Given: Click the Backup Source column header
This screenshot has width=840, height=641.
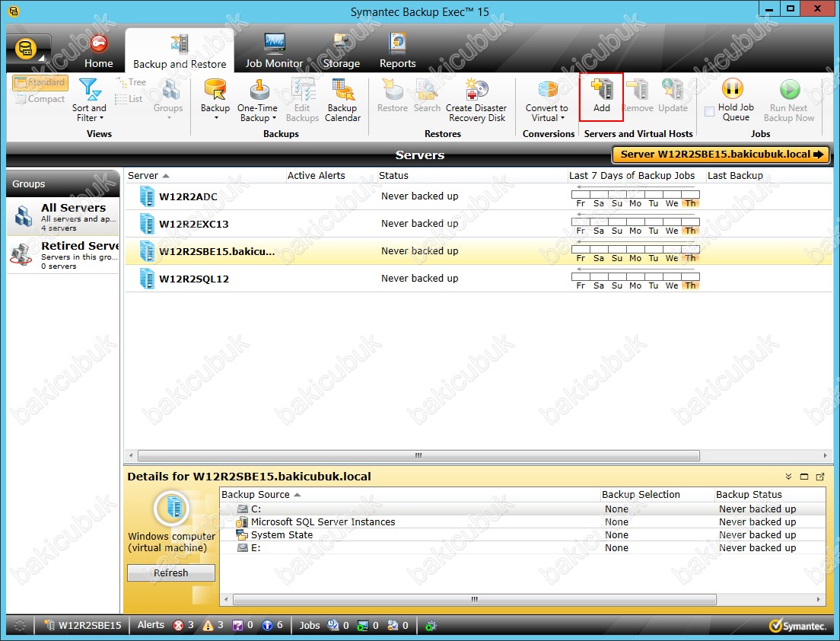Looking at the screenshot, I should coord(410,495).
